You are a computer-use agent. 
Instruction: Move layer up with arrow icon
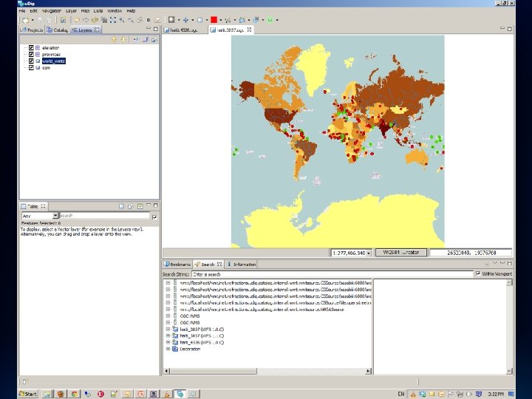(x=113, y=39)
